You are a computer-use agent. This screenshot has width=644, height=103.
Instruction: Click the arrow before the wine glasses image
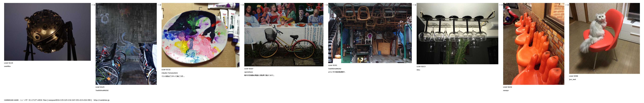tap(414, 5)
